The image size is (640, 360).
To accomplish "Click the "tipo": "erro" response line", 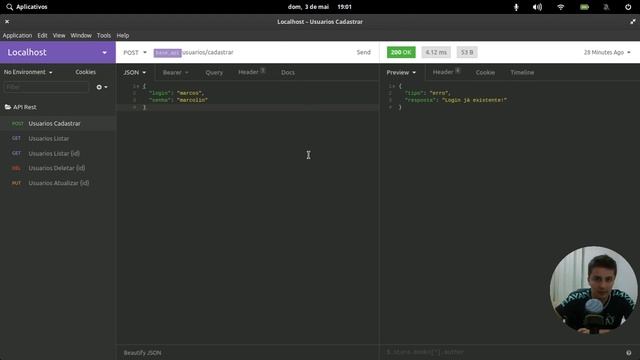I will 427,93.
